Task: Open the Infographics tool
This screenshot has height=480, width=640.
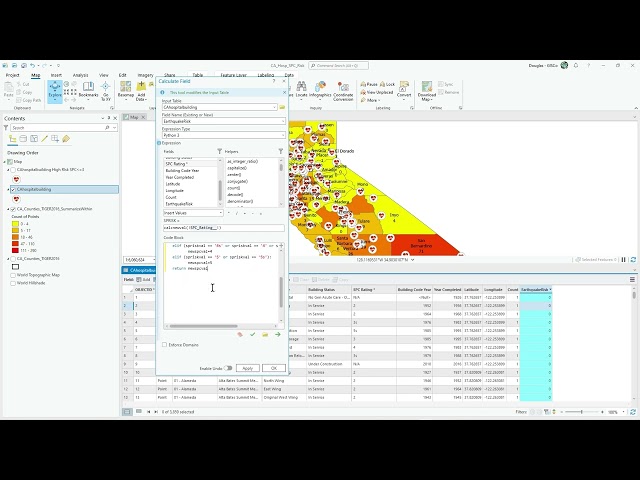Action: pos(320,89)
